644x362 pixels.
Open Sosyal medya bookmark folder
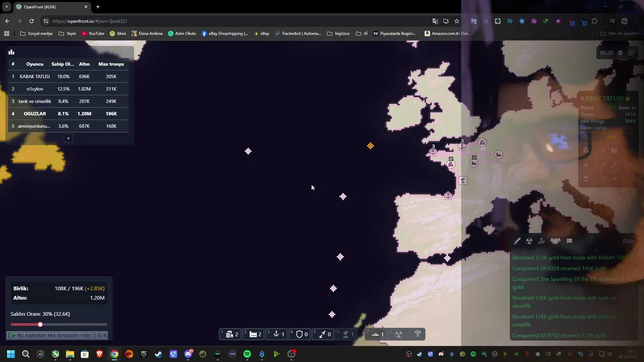click(36, 34)
